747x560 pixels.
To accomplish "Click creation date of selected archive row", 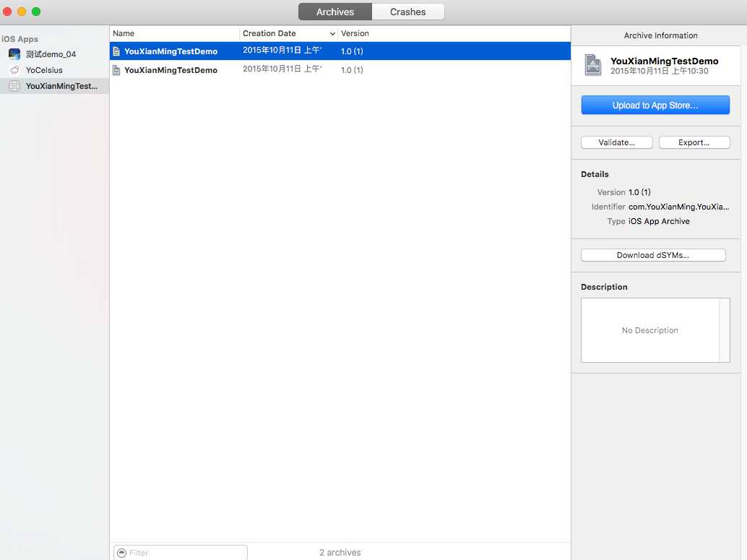I will tap(282, 51).
